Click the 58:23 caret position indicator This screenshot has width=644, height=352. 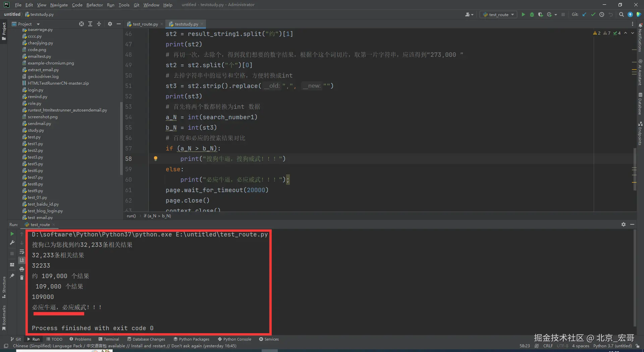click(x=525, y=346)
